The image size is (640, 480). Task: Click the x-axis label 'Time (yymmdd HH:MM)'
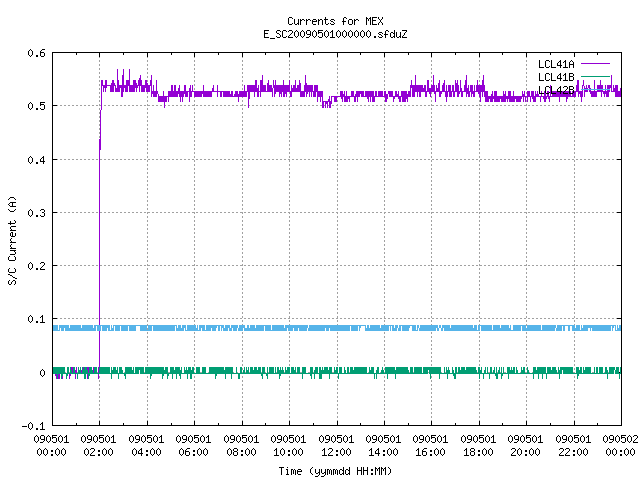coord(335,471)
